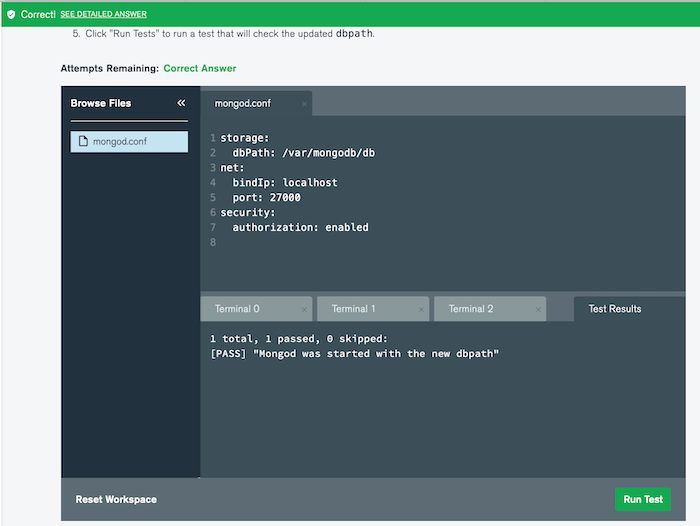The height and width of the screenshot is (526, 700).
Task: Click the 'authorization: enabled' line
Action: pyautogui.click(x=300, y=227)
